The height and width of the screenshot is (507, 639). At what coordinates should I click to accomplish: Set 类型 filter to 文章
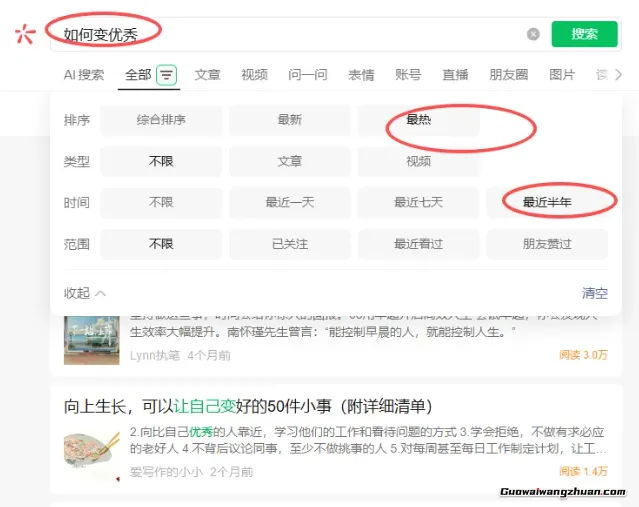coord(290,161)
